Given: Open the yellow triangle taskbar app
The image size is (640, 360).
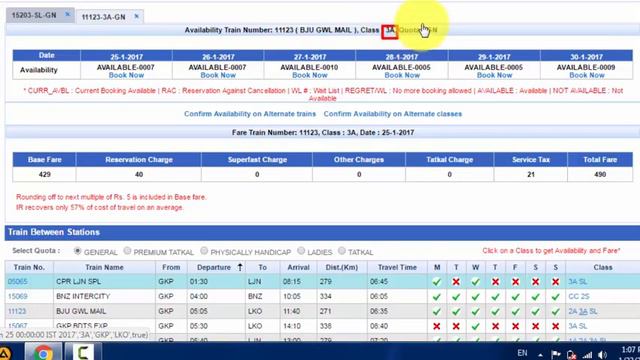Looking at the screenshot, I should pyautogui.click(x=5, y=353).
